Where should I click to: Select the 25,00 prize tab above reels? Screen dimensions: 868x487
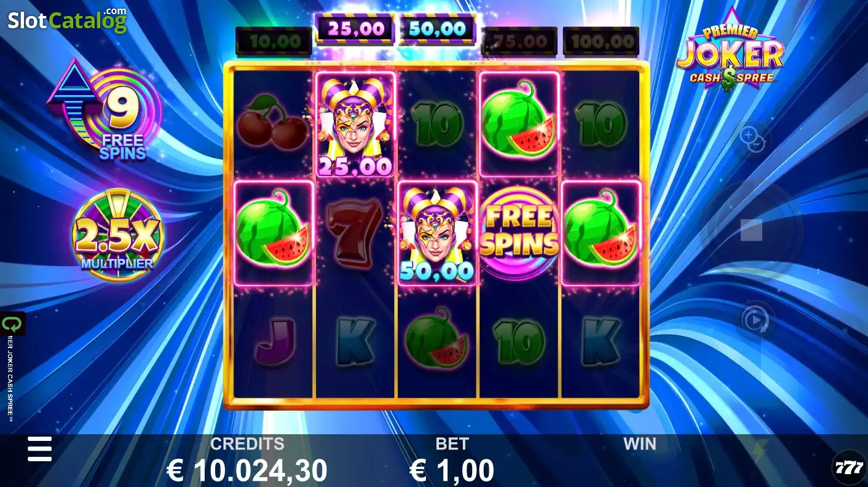pyautogui.click(x=355, y=29)
